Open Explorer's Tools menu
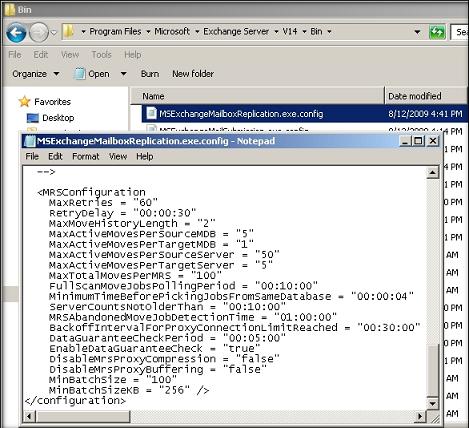The width and height of the screenshot is (469, 428). [101, 54]
